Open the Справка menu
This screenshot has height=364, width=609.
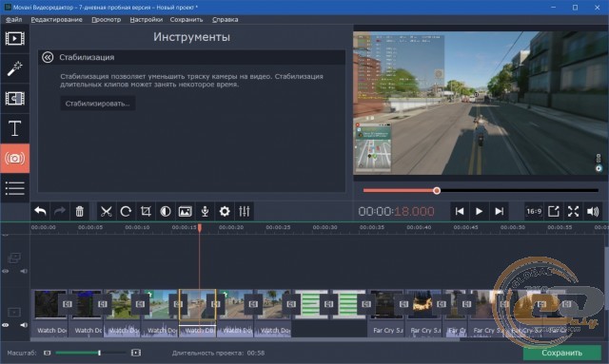click(226, 19)
